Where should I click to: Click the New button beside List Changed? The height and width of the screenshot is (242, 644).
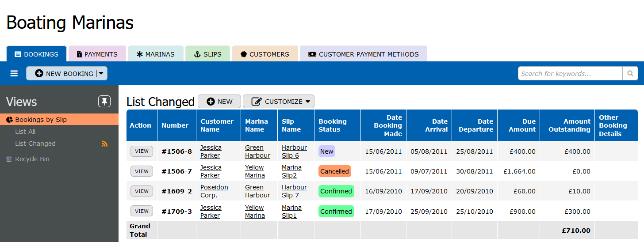[219, 102]
